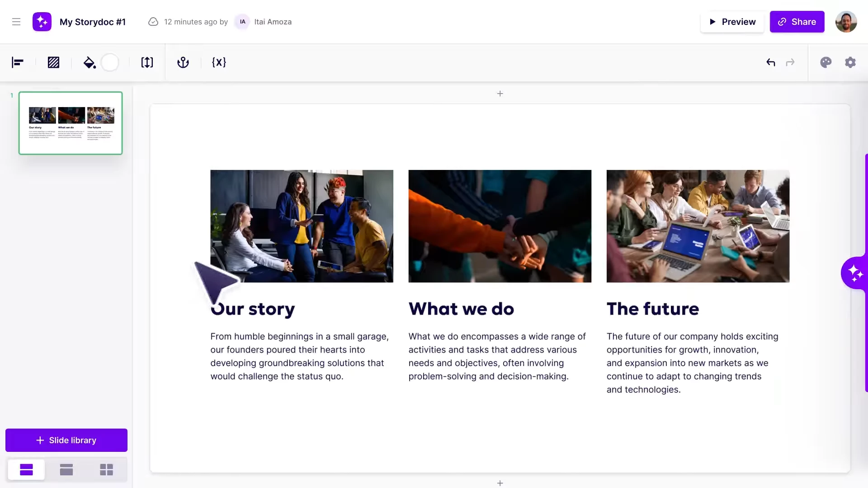
Task: Add a slide above using plus
Action: pos(500,94)
